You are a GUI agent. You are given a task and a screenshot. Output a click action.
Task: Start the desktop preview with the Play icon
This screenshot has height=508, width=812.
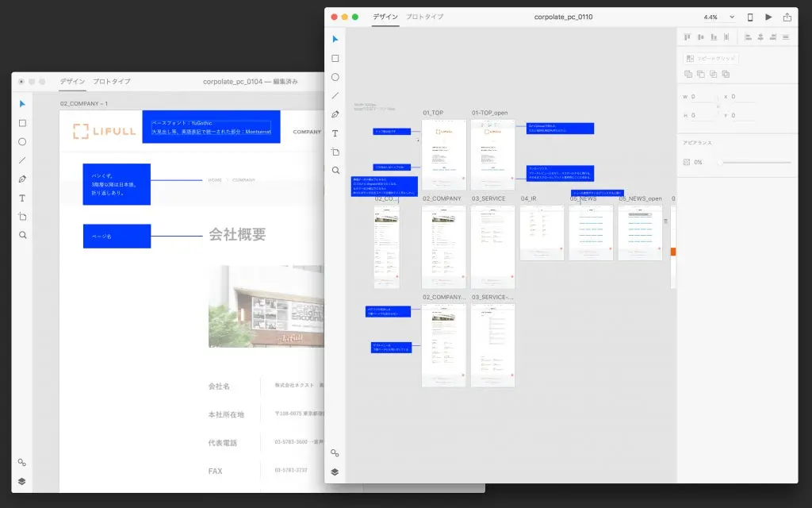click(767, 17)
